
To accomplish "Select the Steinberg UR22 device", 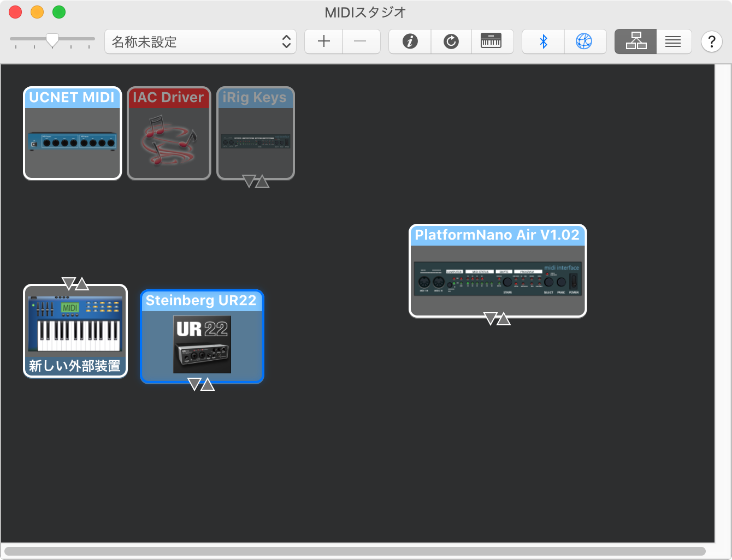I will [202, 336].
